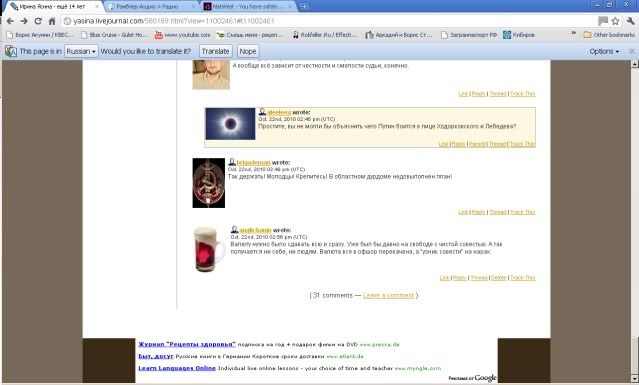Screen dimensions: 639x385
Task: Click the Learn Languages Online ad link
Action: [177, 368]
